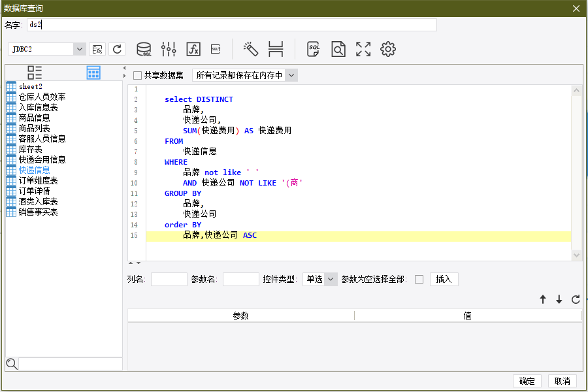Image resolution: width=588 pixels, height=392 pixels.
Task: Click the edit connection icon beside JDBC2
Action: (x=97, y=49)
